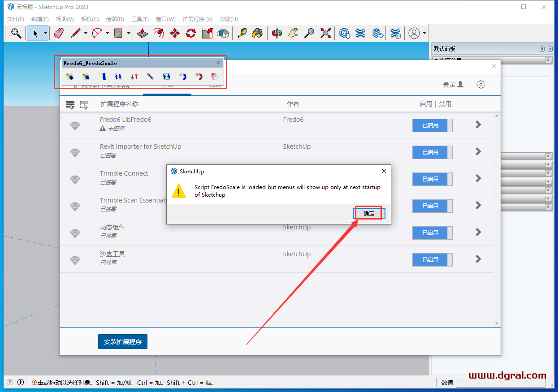The height and width of the screenshot is (392, 558).
Task: Click the first FredoScale box scaling icon
Action: coord(70,77)
